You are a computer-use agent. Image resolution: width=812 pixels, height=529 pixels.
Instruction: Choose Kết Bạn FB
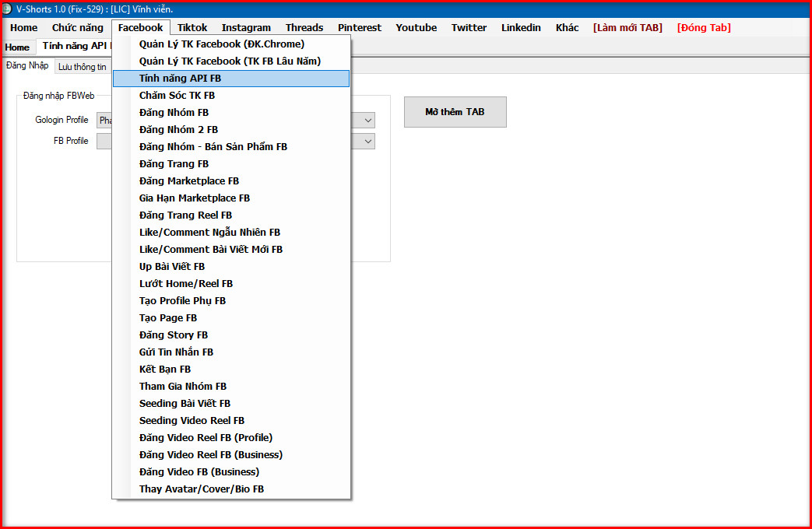point(231,369)
